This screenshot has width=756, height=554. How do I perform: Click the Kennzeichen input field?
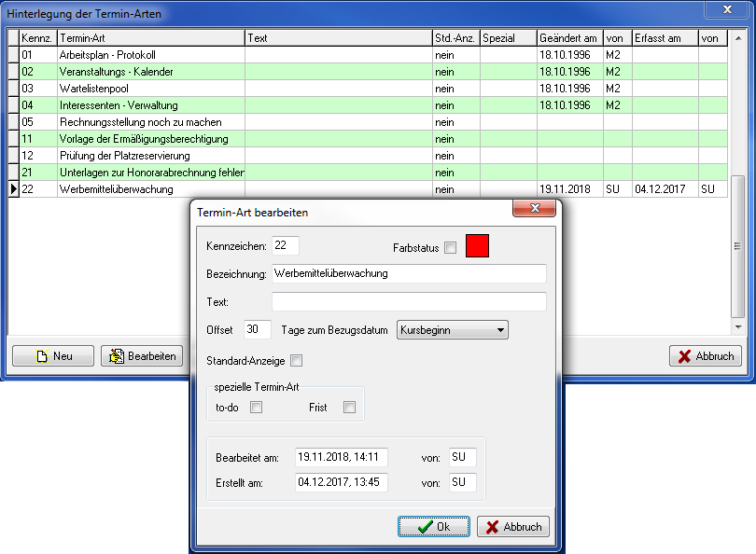(286, 245)
